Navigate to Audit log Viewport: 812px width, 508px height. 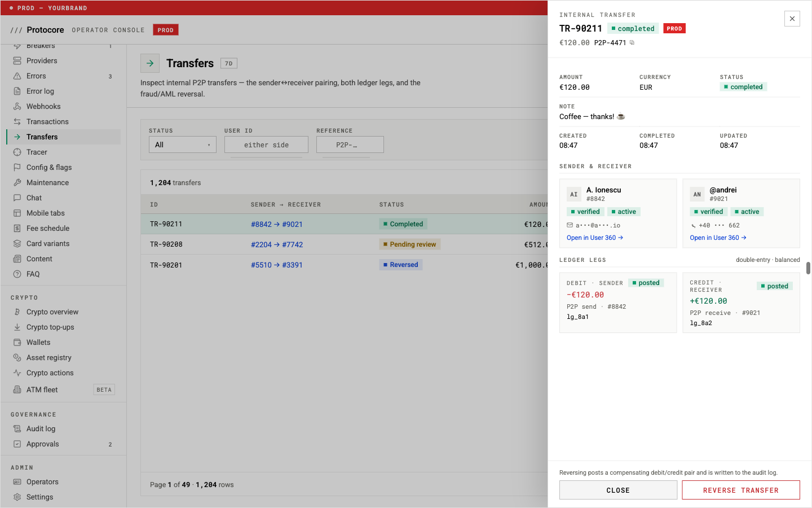coord(63,429)
